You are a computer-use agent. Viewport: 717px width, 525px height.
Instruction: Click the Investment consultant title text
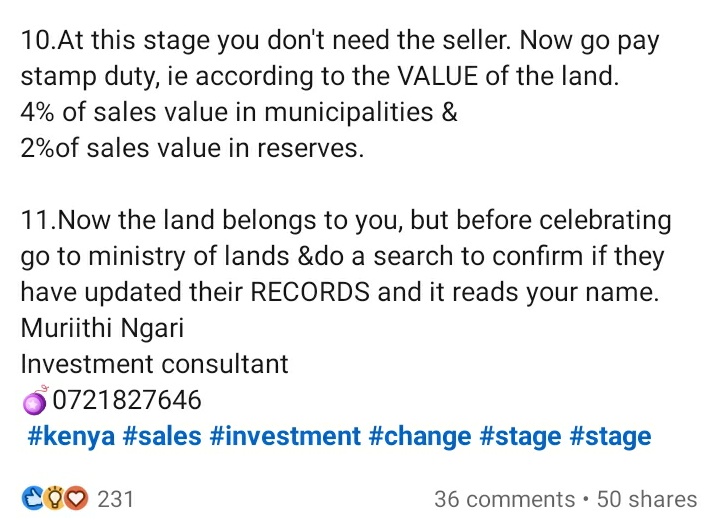tap(155, 364)
